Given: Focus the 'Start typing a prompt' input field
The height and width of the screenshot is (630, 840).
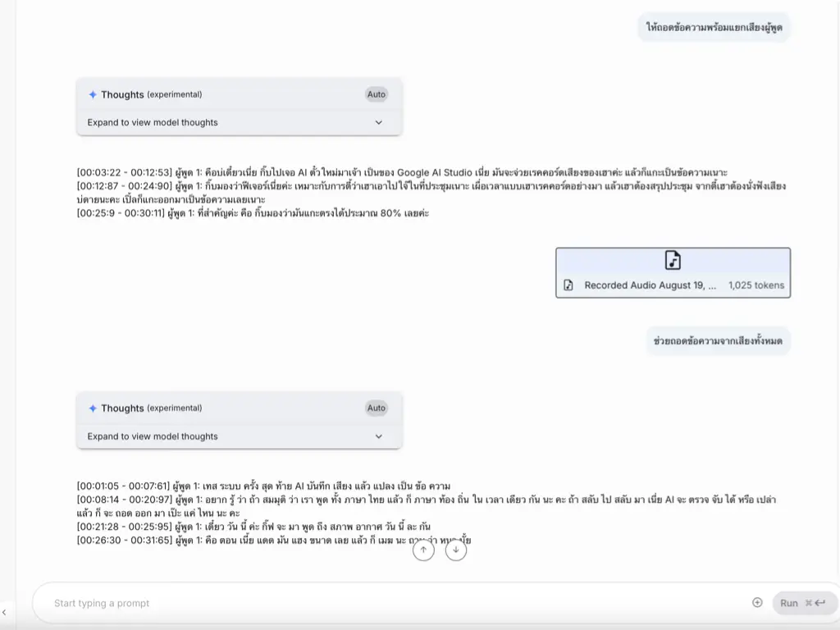Looking at the screenshot, I should tap(394, 603).
